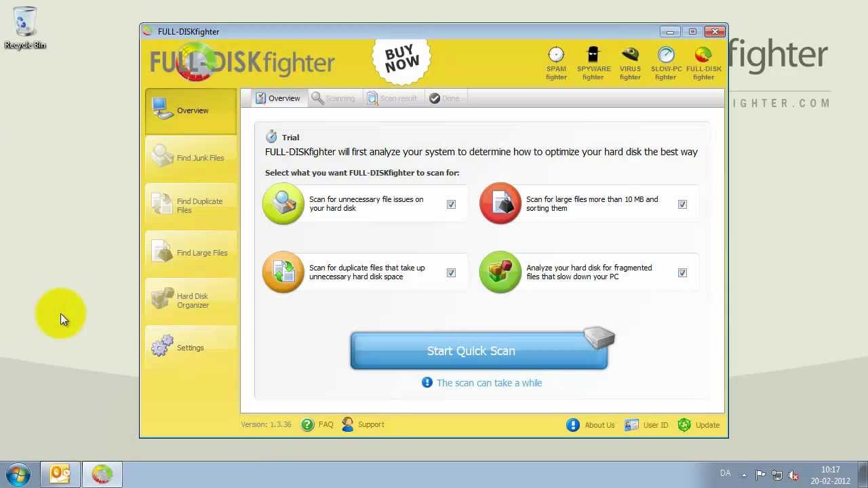Click the orange duplicate files icon
Viewport: 868px width, 488px height.
[x=283, y=272]
